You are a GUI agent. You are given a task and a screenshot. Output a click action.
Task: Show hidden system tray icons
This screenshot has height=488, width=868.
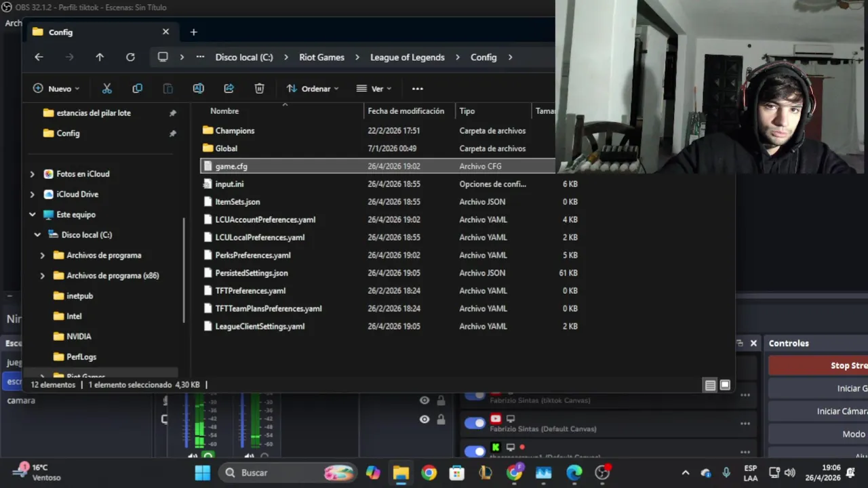click(686, 472)
